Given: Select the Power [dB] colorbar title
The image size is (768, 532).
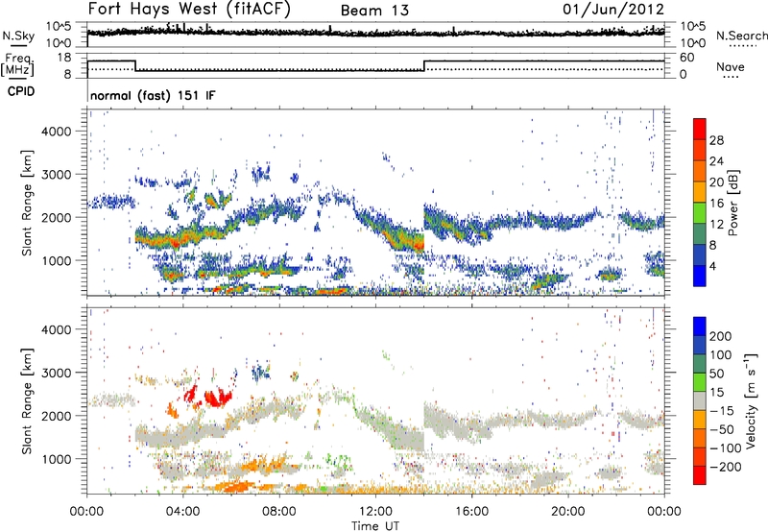Looking at the screenshot, I should coord(732,203).
